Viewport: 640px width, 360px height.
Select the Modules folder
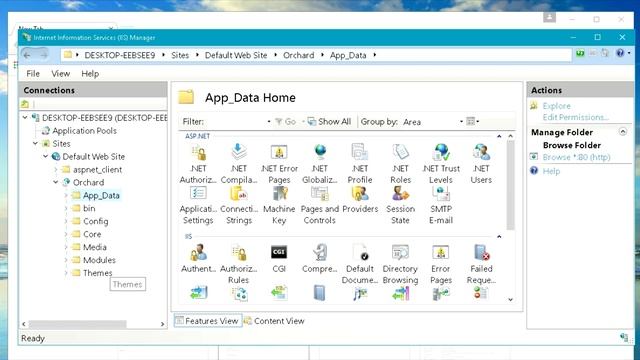click(x=99, y=260)
